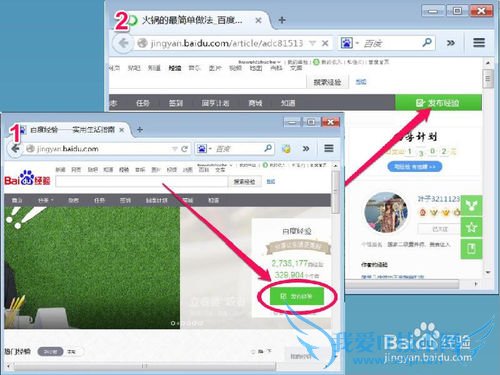Click the green mobile side button
The width and height of the screenshot is (500, 375).
[x=471, y=249]
